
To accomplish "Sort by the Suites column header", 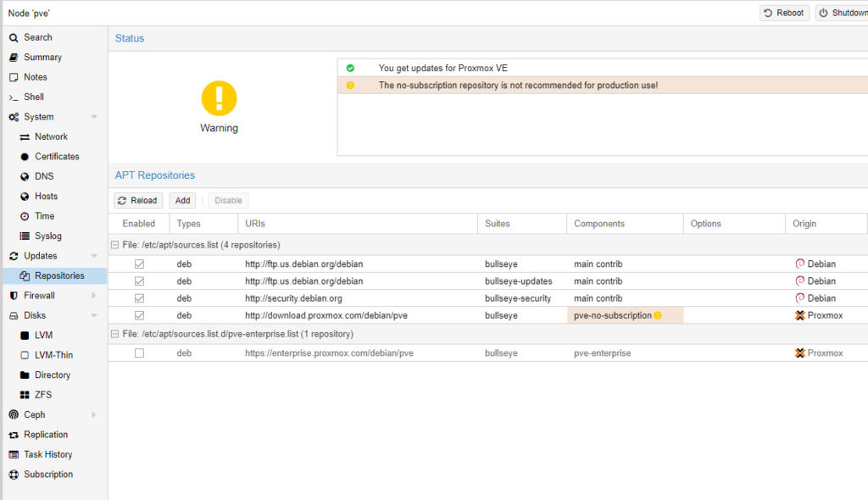I will click(x=522, y=224).
